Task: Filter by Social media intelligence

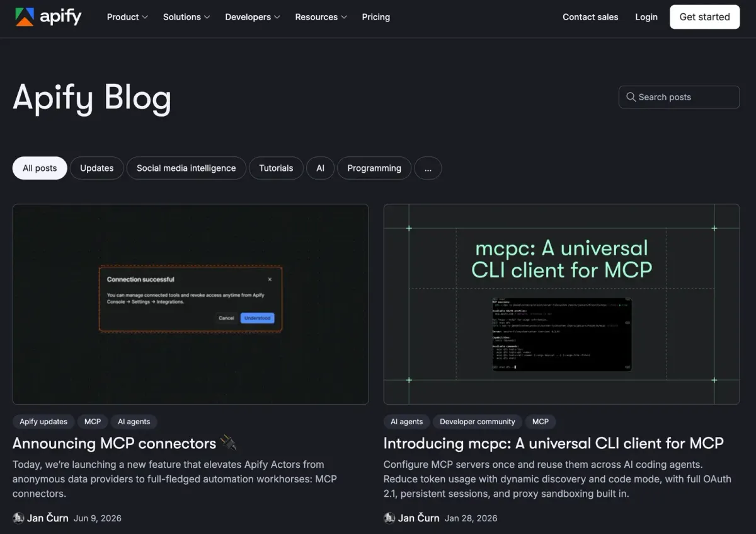Action: click(186, 168)
